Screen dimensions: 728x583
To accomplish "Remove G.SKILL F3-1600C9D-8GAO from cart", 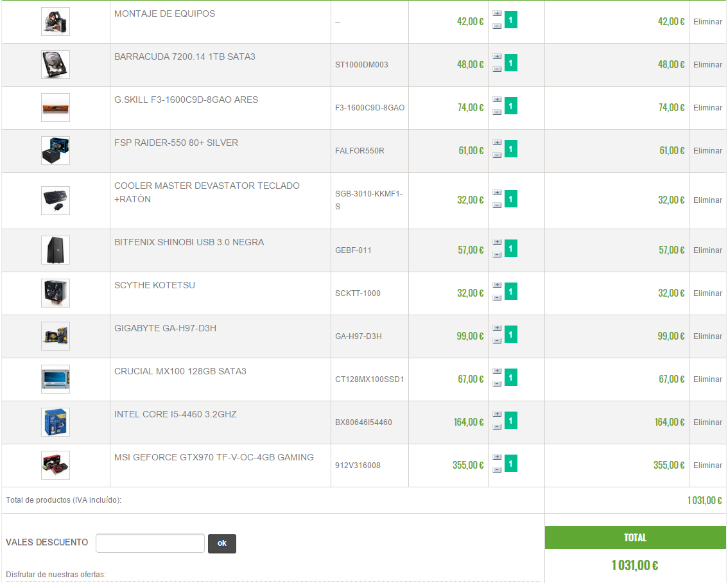I will click(707, 108).
